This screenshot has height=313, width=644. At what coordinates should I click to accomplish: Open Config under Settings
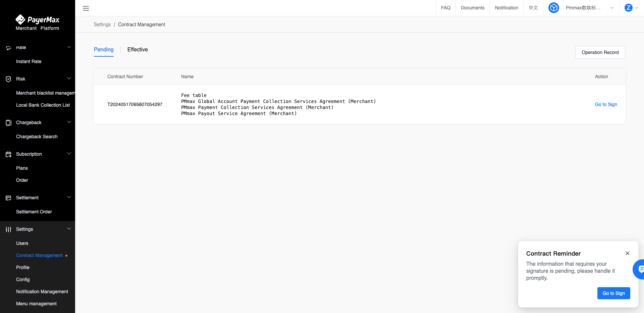click(23, 280)
